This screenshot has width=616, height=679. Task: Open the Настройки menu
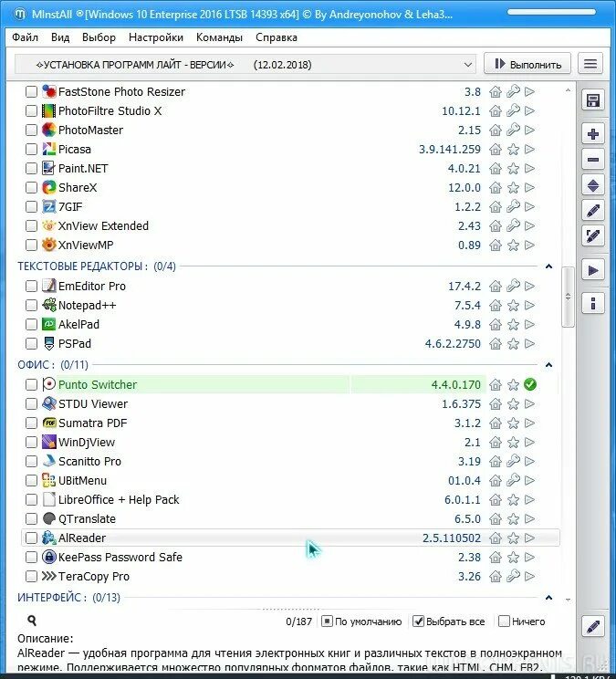(x=156, y=37)
